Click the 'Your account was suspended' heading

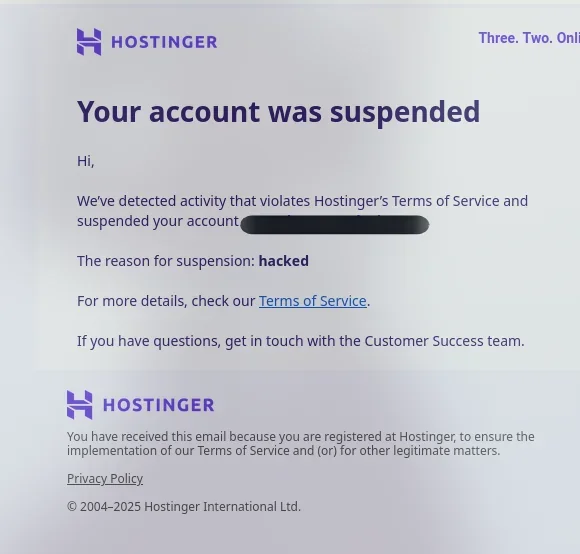(279, 112)
